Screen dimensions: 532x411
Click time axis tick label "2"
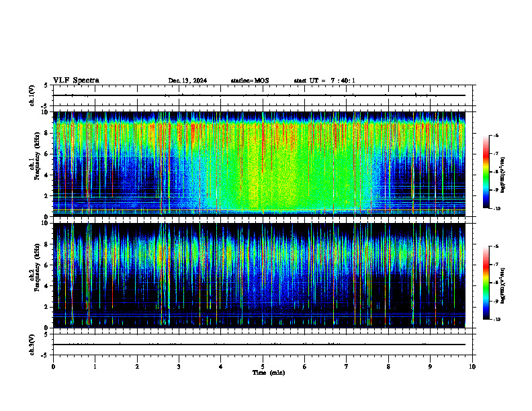point(137,367)
